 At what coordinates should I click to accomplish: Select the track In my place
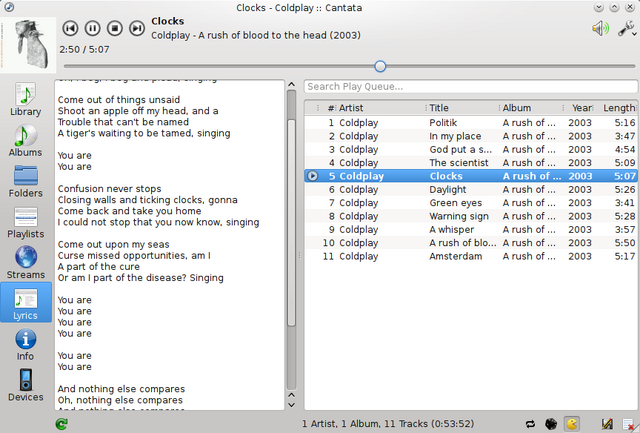click(x=471, y=136)
